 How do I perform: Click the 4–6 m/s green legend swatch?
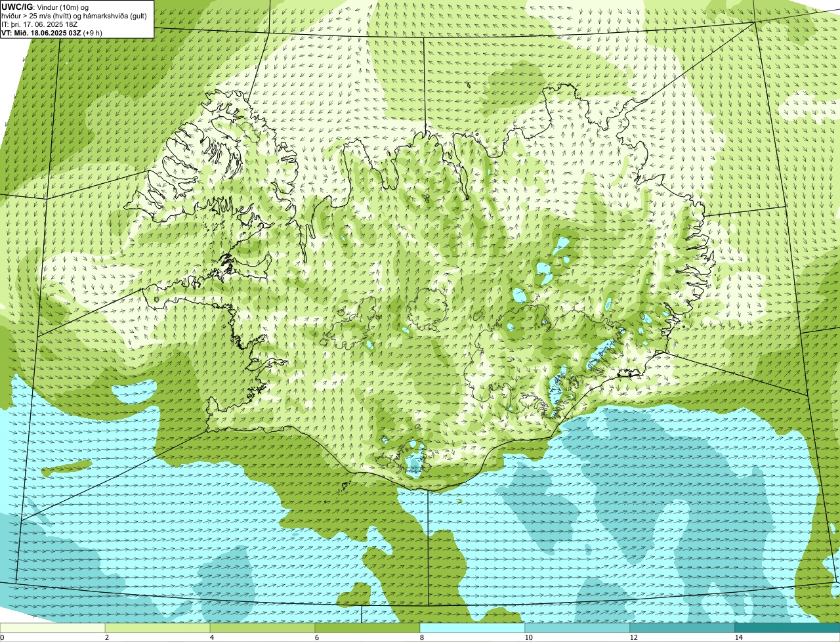coord(262,628)
